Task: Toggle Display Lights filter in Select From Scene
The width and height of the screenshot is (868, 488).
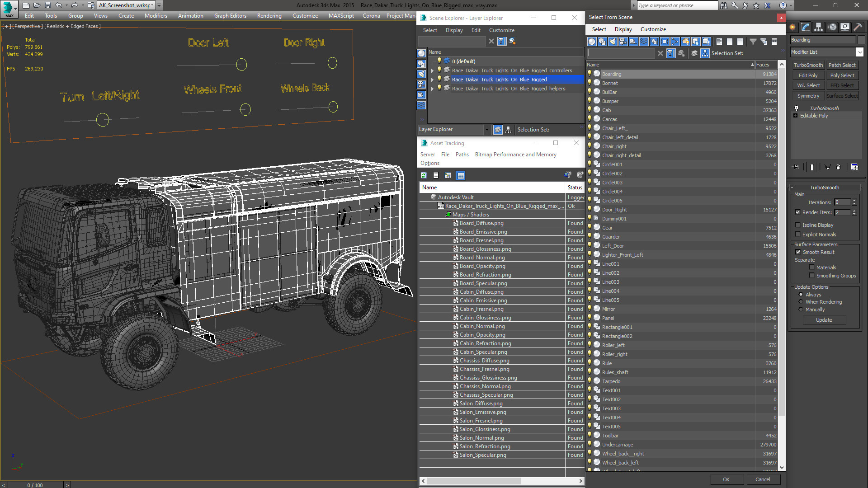Action: point(613,42)
